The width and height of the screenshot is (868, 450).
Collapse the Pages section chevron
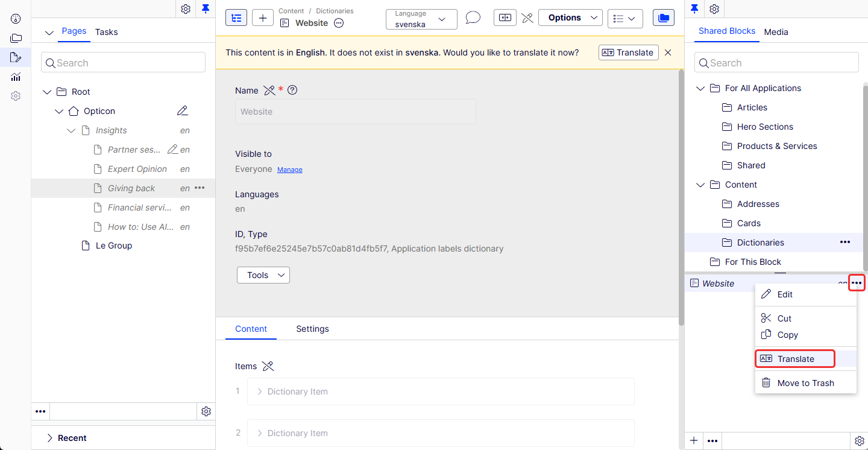(x=49, y=32)
